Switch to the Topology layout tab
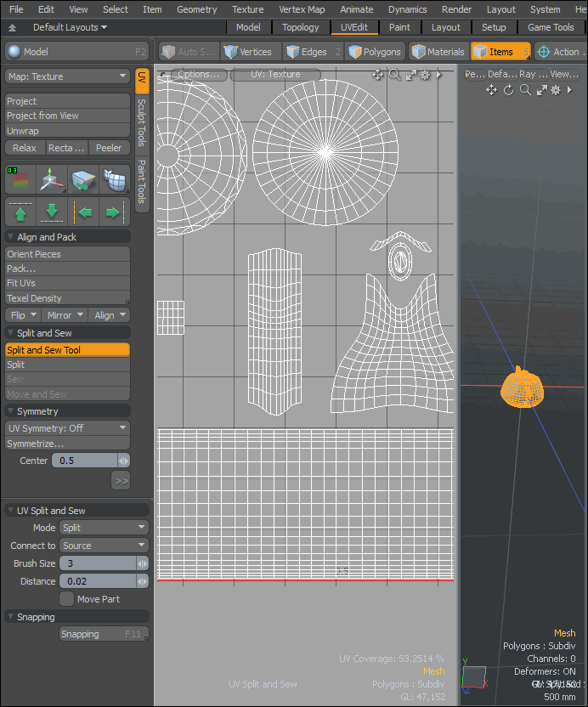Viewport: 588px width, 707px height. coord(300,27)
